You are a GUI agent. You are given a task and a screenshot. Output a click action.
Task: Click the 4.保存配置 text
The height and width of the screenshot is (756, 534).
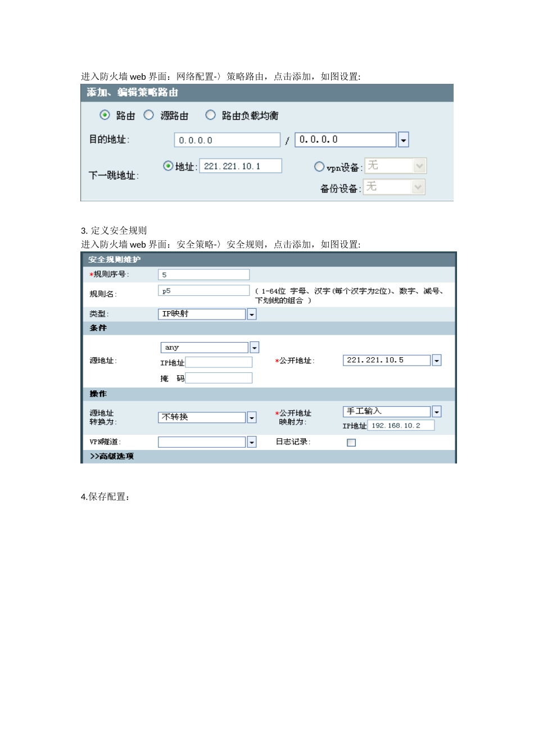(x=106, y=497)
